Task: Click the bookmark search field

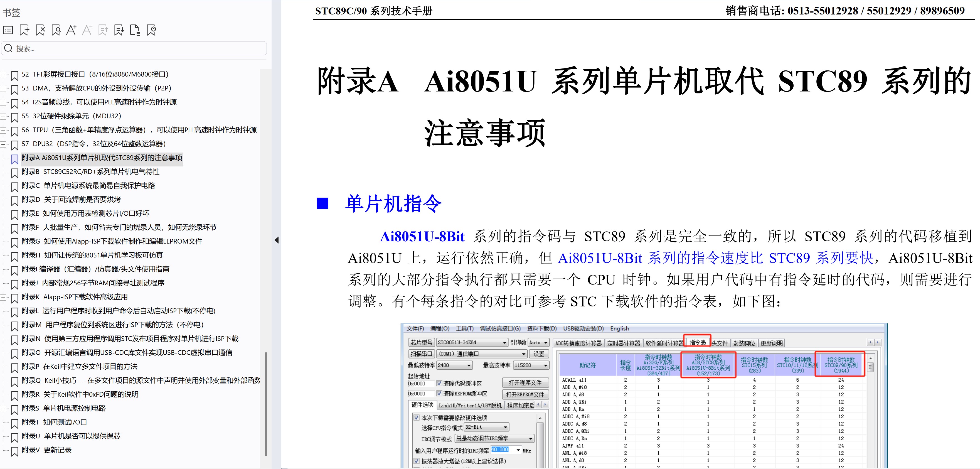Action: tap(137, 48)
